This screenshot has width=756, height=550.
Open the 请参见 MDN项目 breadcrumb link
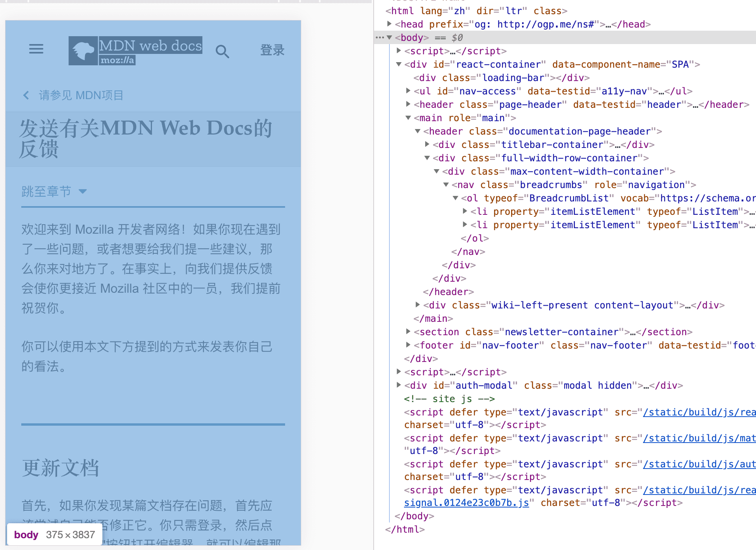81,95
